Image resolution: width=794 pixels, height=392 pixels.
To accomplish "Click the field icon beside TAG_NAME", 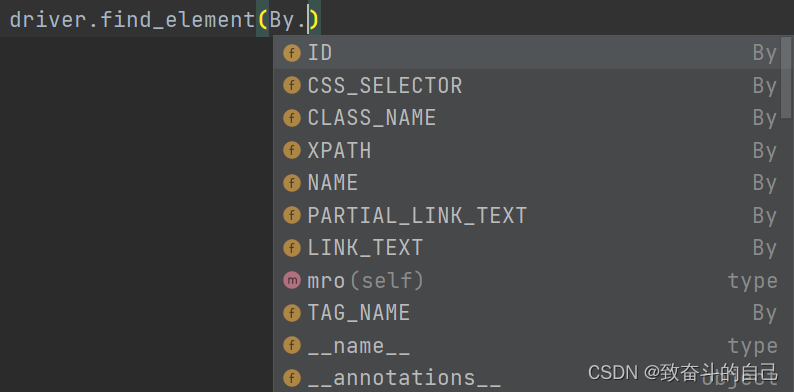I will point(292,313).
